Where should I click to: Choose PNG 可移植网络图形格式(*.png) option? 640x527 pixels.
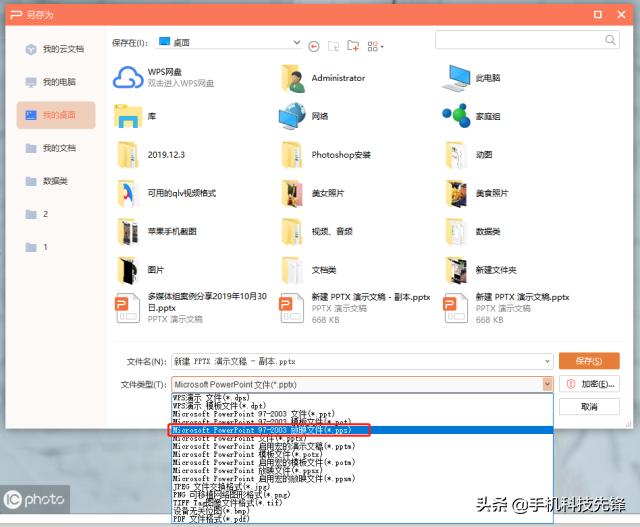tap(362, 495)
